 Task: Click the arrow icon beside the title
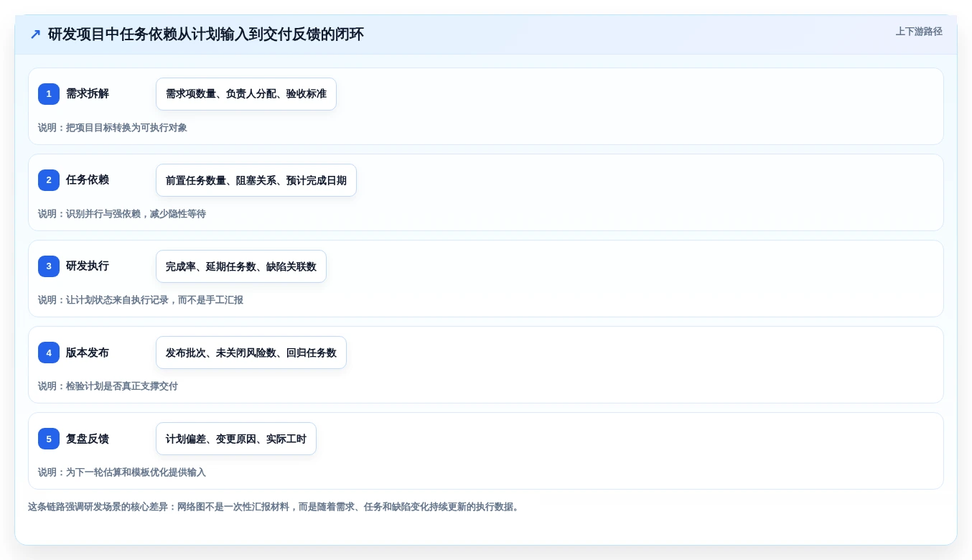tap(35, 34)
